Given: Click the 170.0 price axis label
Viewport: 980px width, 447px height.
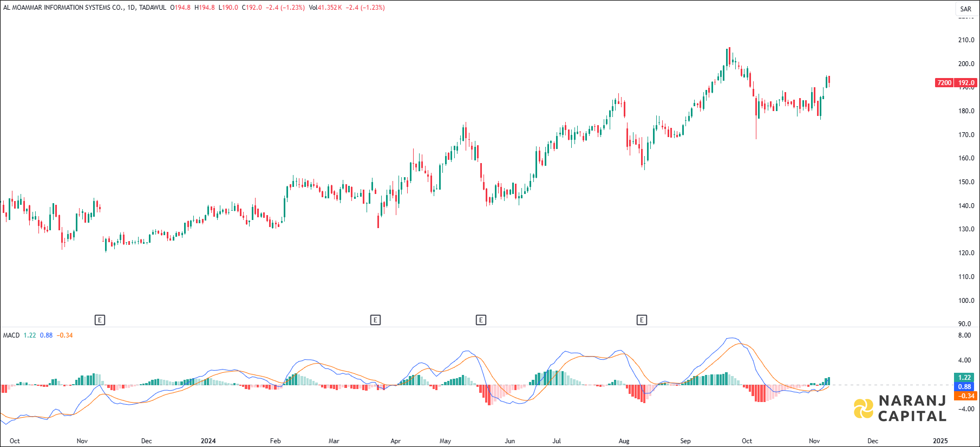Looking at the screenshot, I should tap(966, 135).
